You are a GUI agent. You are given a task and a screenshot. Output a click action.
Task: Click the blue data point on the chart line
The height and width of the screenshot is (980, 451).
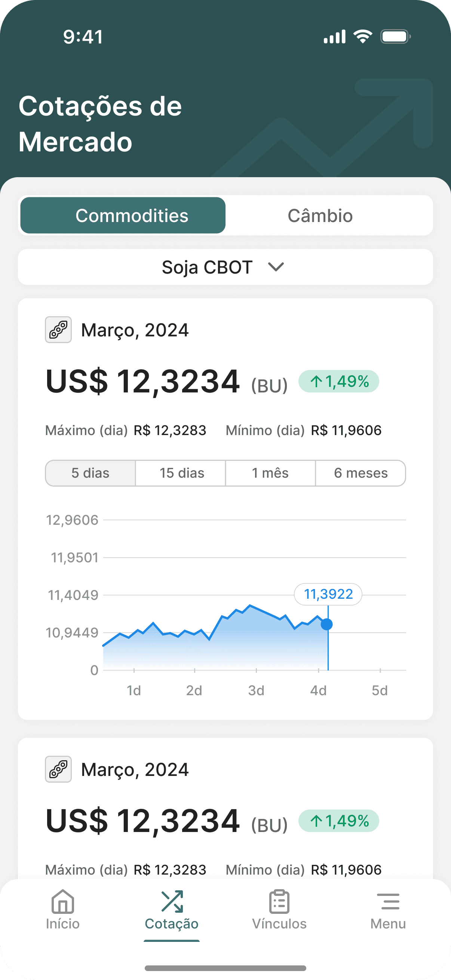tap(326, 624)
